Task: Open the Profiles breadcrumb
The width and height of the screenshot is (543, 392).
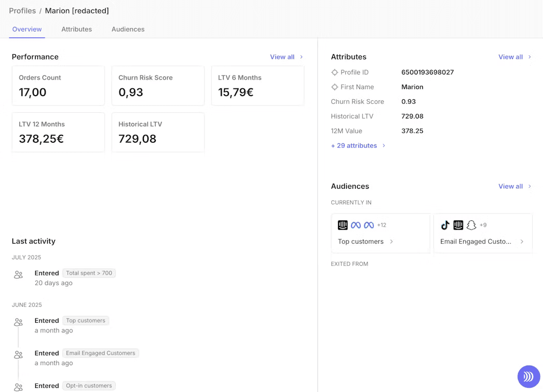Action: point(22,10)
